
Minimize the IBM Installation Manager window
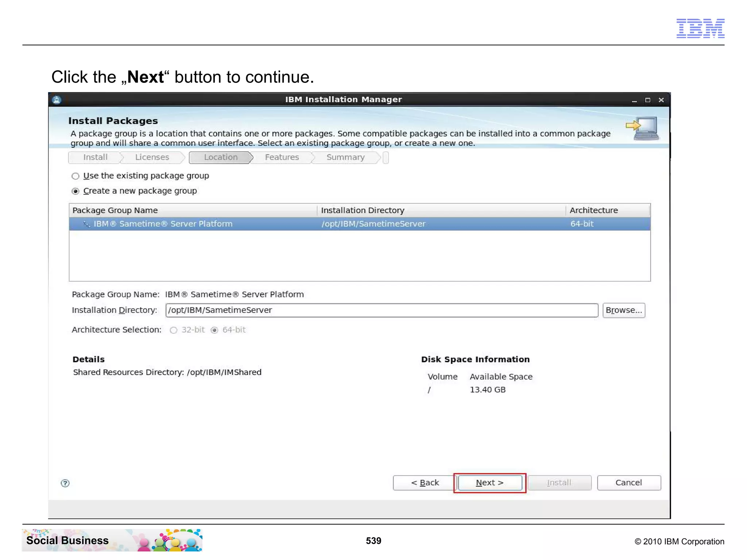coord(634,100)
